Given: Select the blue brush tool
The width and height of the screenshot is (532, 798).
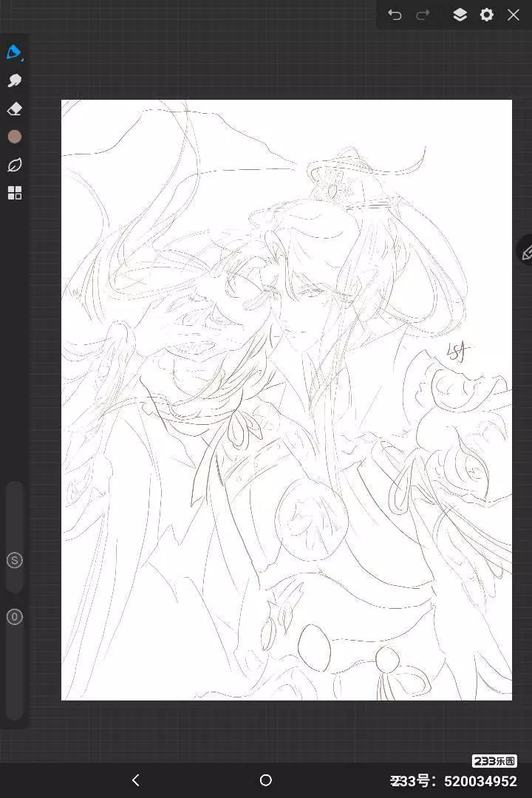Looking at the screenshot, I should pos(13,52).
